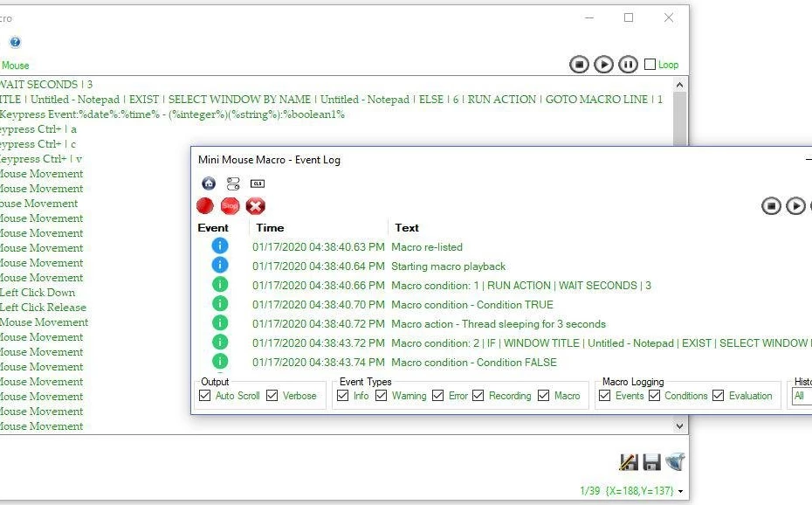Viewport: 812px width, 505px height.
Task: Click the save-with-pencil edit icon
Action: click(x=628, y=462)
